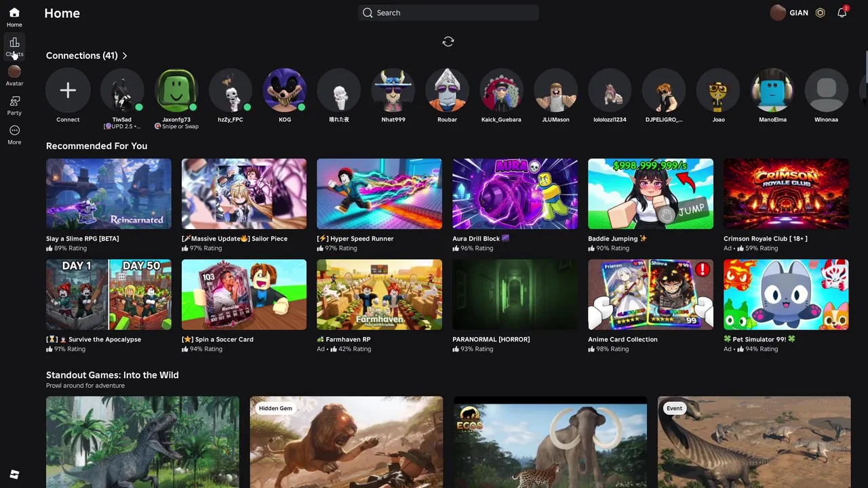Click the Roblox logo in the sidebar

pyautogui.click(x=14, y=474)
